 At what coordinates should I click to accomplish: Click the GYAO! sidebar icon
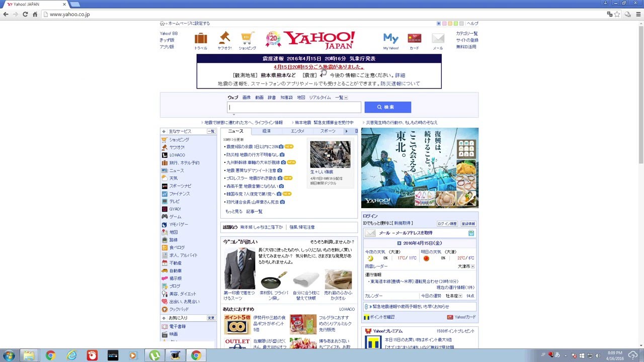click(x=165, y=209)
